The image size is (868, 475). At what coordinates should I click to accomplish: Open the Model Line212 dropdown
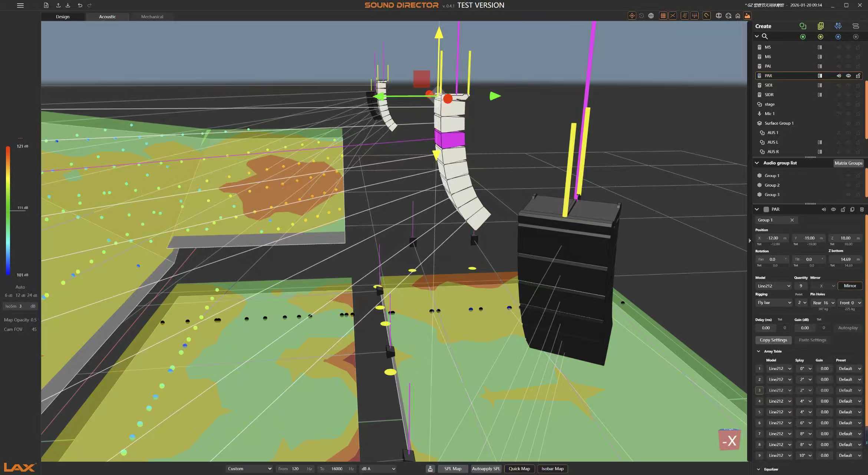point(774,286)
